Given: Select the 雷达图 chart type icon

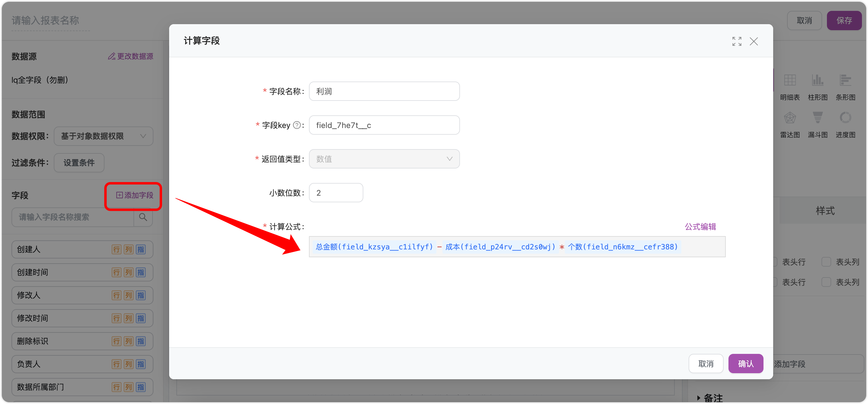Looking at the screenshot, I should [x=789, y=118].
